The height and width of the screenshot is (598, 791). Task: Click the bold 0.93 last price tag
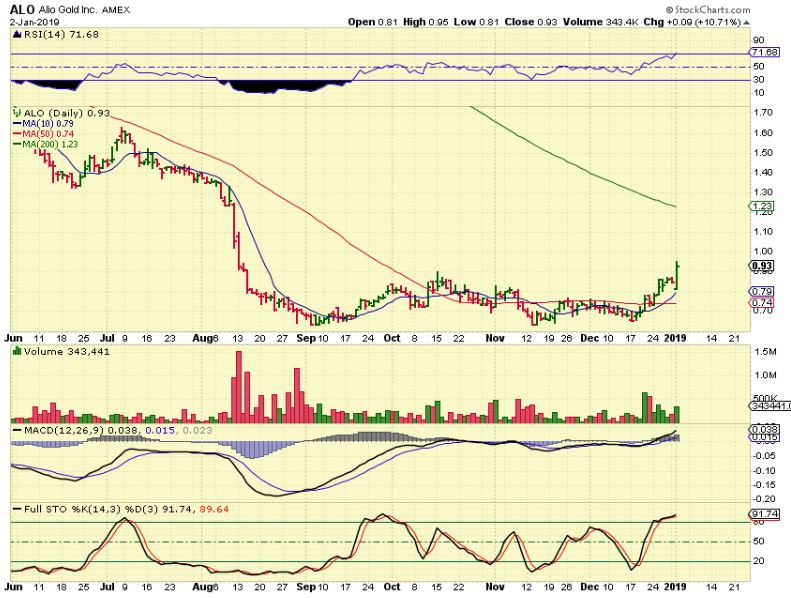[x=762, y=265]
